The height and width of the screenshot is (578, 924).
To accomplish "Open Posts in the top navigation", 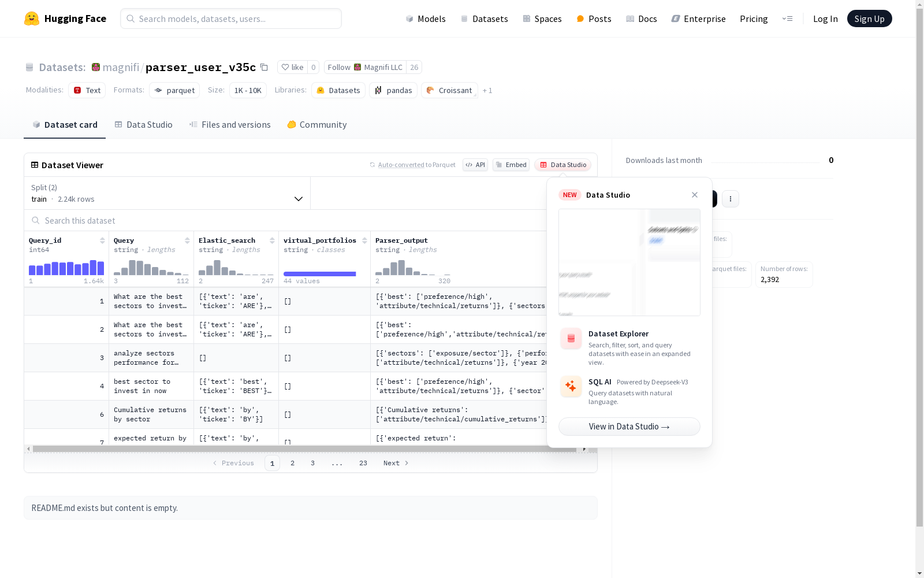I will tap(594, 18).
